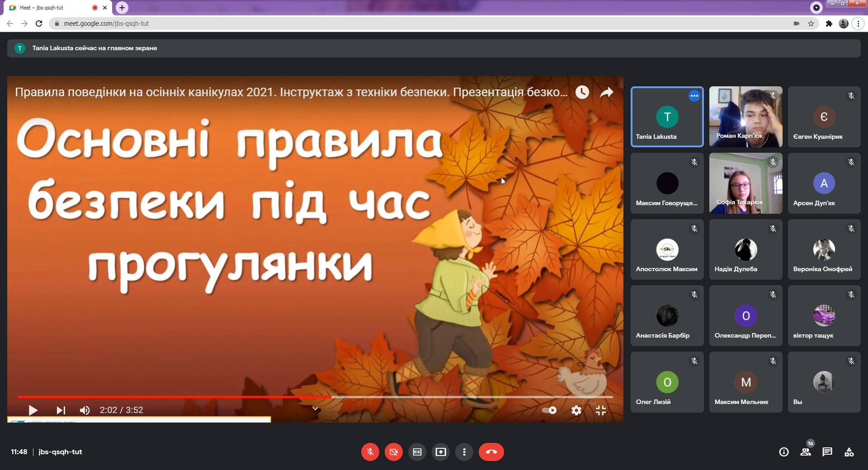
Task: Click muted mic icon on Олег Лизій tile
Action: 694,361
